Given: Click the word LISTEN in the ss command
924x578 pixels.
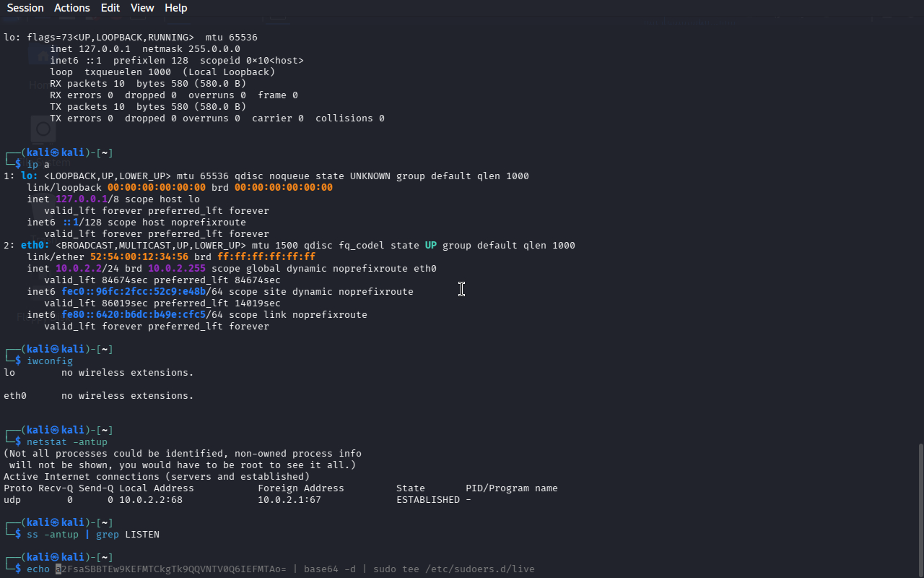Looking at the screenshot, I should click(142, 535).
